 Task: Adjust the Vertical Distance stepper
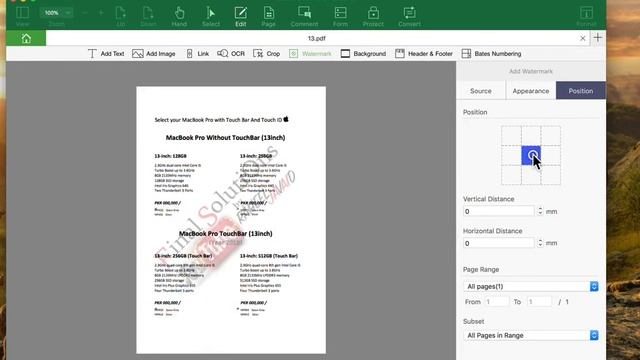click(x=540, y=211)
